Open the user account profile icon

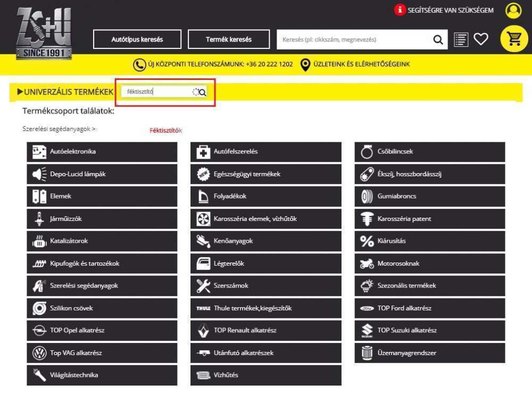pos(513,11)
